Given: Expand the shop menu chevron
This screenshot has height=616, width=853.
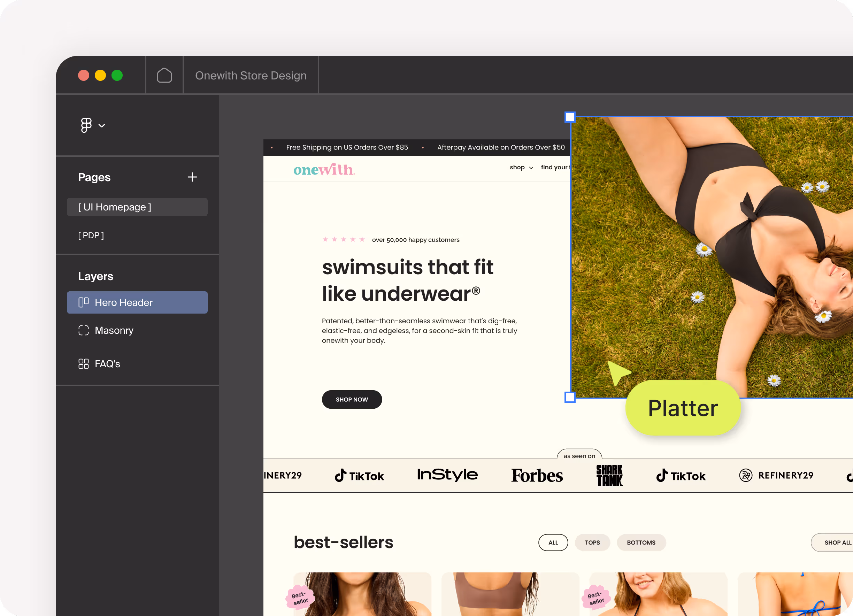Looking at the screenshot, I should (531, 168).
